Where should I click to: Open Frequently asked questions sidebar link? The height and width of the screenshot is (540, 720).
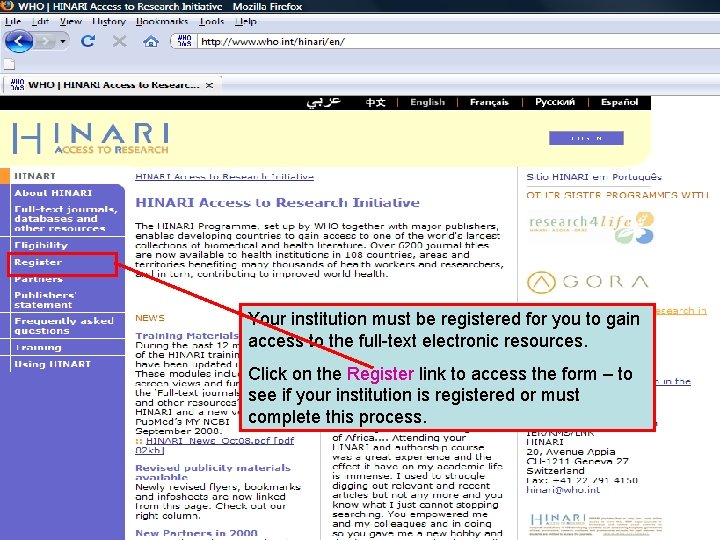(64, 326)
